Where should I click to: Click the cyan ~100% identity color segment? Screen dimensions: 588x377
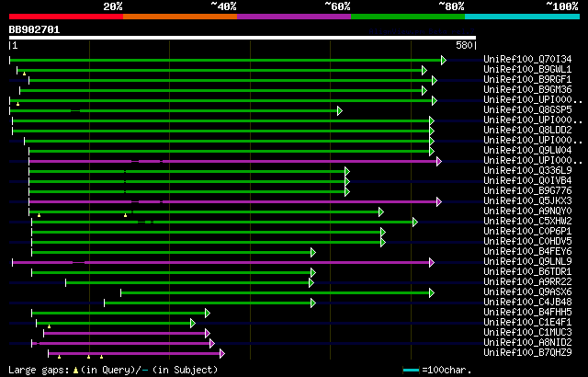pyautogui.click(x=523, y=17)
